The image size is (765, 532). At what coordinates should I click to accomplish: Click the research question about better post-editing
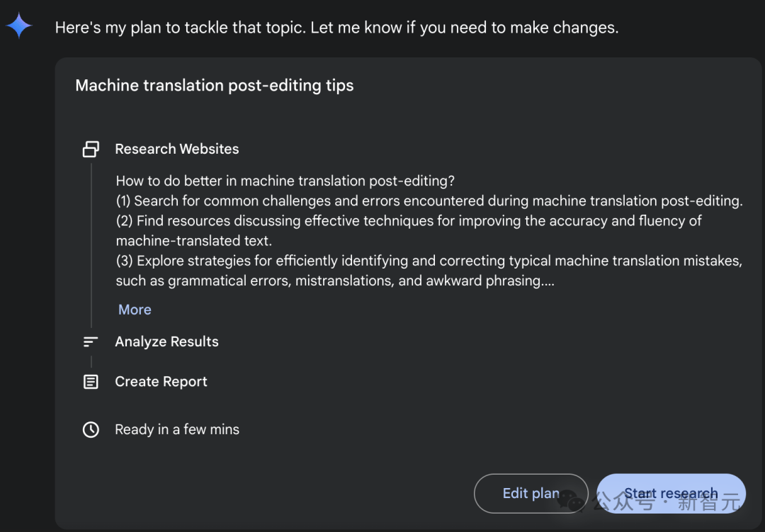285,181
